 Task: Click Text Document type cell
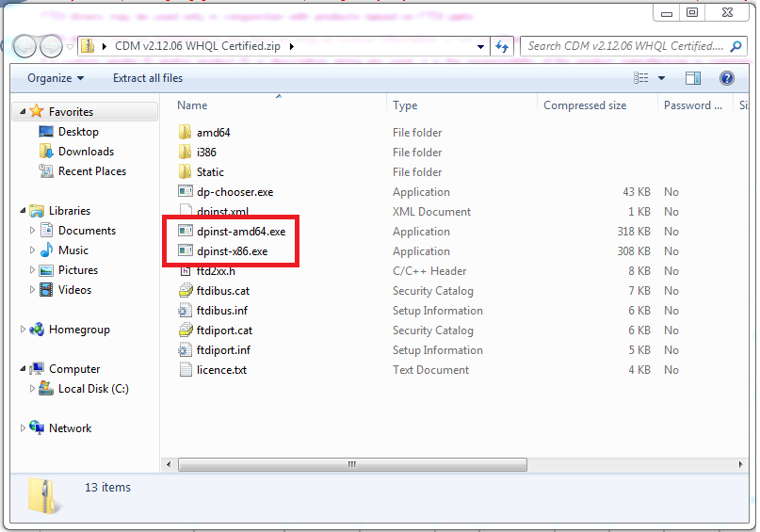pos(430,370)
